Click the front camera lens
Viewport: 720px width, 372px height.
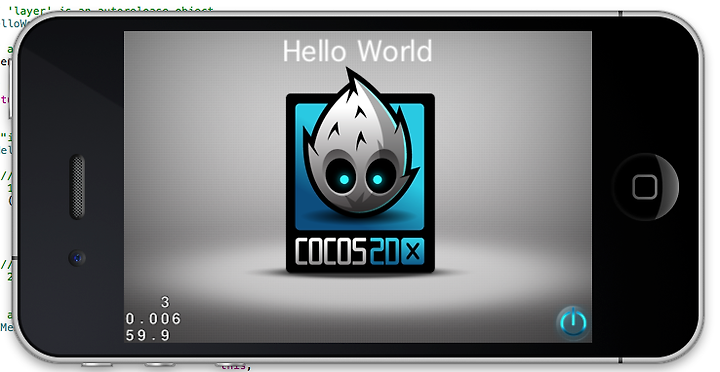tap(77, 258)
